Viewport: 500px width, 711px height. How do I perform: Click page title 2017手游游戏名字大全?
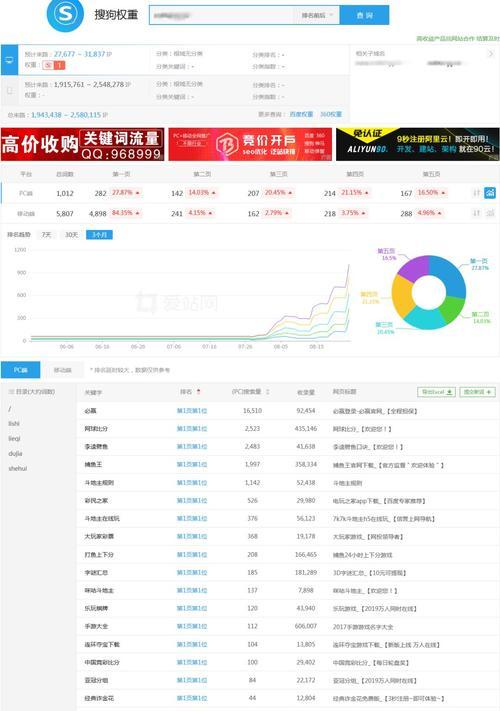coord(363,627)
